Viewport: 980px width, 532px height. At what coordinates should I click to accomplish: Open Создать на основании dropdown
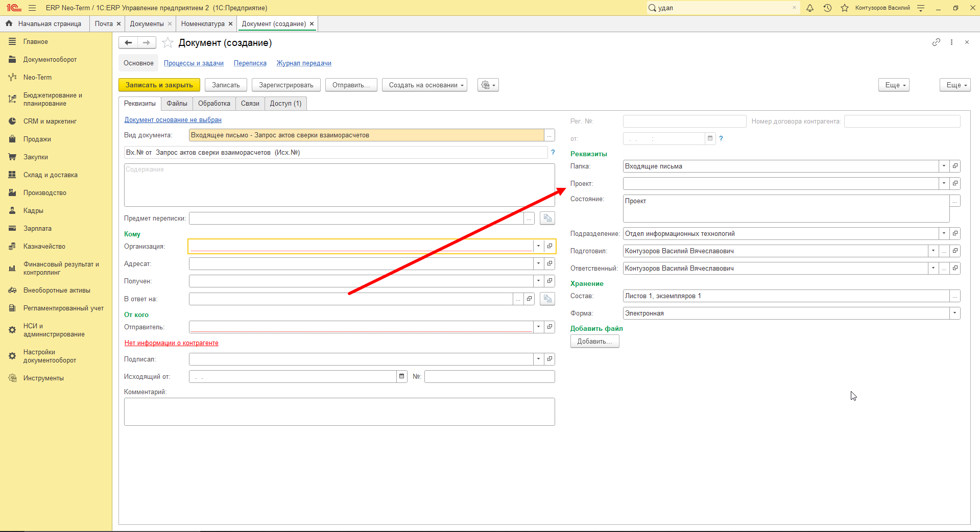coord(426,85)
